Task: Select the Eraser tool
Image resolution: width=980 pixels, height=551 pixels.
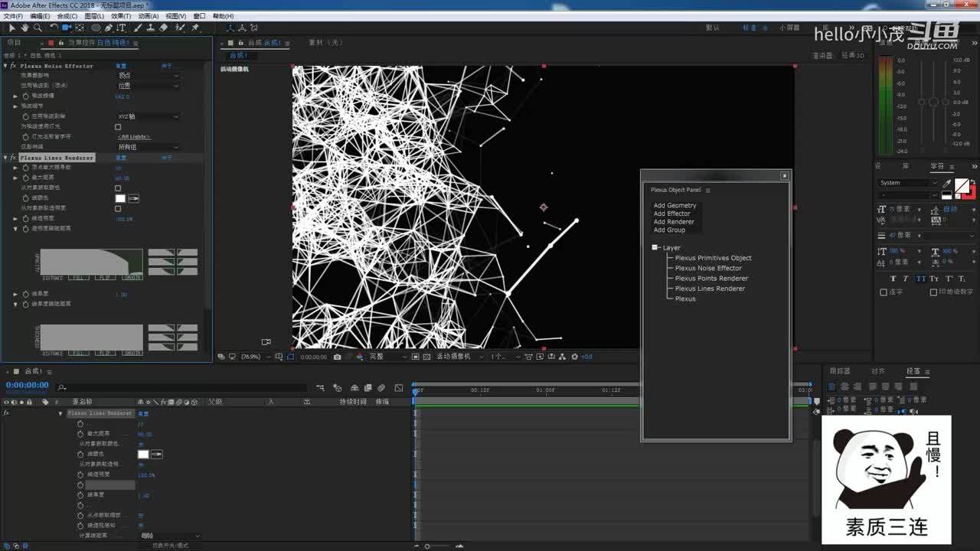Action: [163, 28]
